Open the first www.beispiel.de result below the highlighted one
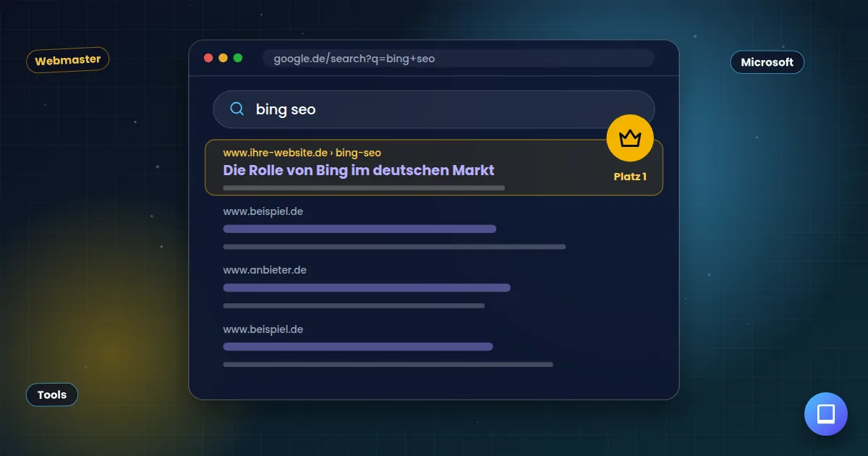 point(263,211)
